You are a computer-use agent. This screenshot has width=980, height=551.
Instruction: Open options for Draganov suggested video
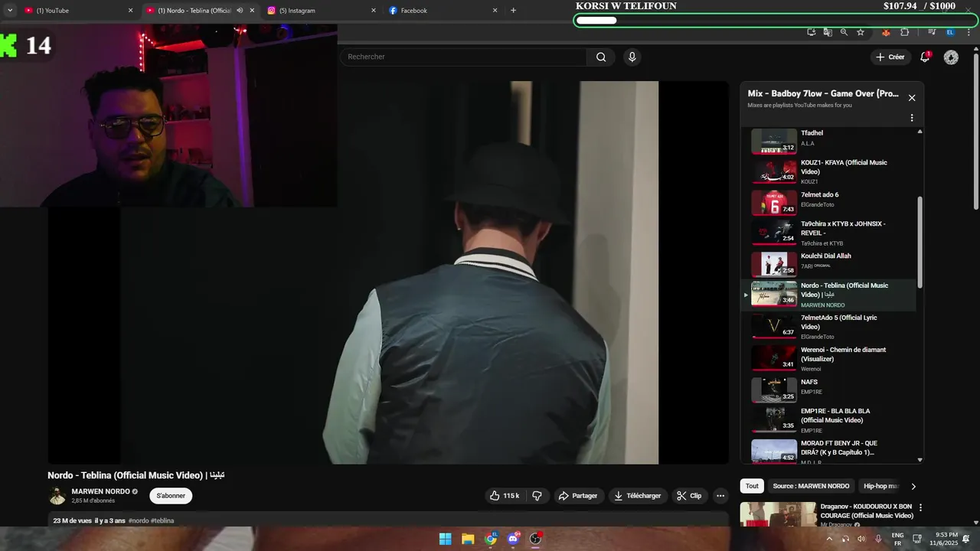[920, 507]
